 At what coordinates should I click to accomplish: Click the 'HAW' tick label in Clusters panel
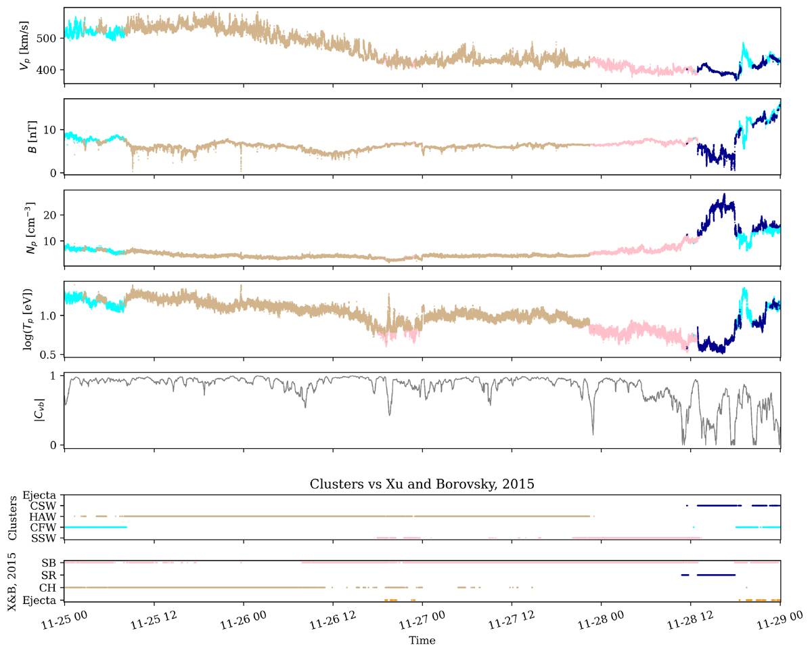pos(45,517)
